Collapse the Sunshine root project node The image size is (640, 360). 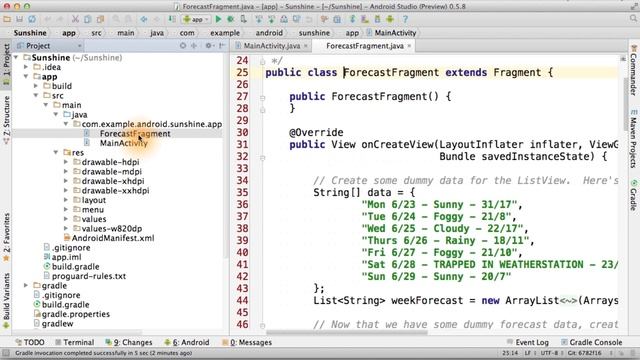(x=16, y=58)
